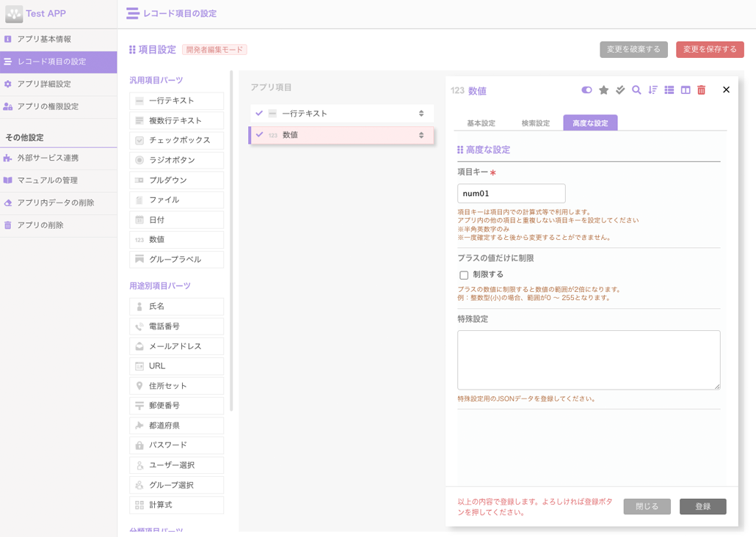This screenshot has height=537, width=756.
Task: Select 都道府県 part
Action: [x=176, y=425]
